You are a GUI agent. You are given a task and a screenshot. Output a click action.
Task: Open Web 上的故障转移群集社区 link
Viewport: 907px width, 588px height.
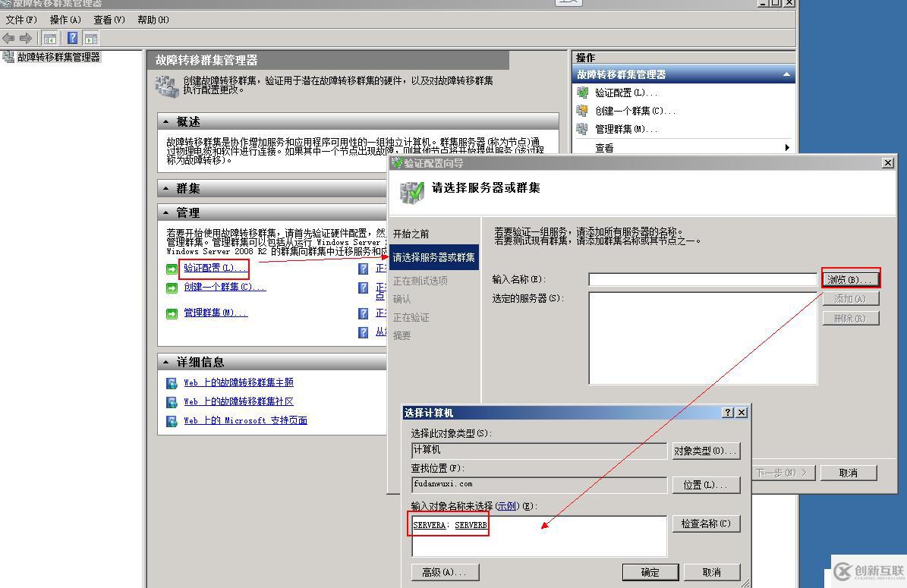coord(238,401)
